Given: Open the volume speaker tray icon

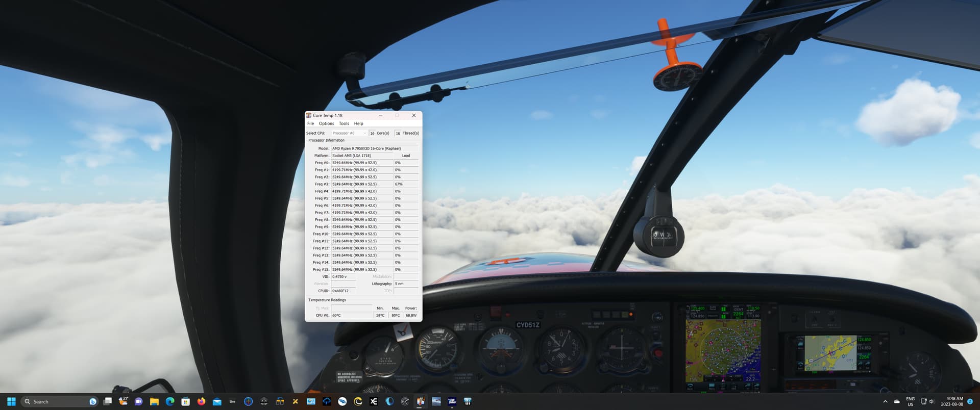Looking at the screenshot, I should click(932, 401).
